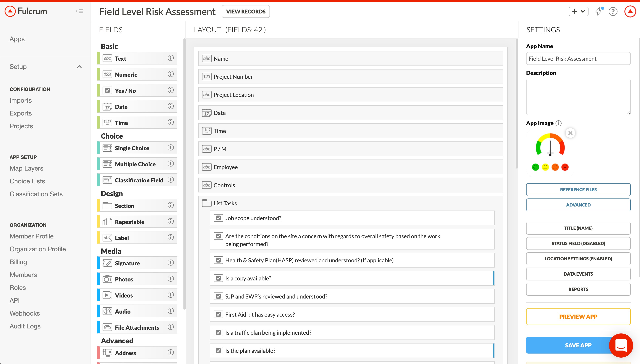Collapse the Setup section in the sidebar
Screen dimensions: 640x364
click(x=79, y=66)
